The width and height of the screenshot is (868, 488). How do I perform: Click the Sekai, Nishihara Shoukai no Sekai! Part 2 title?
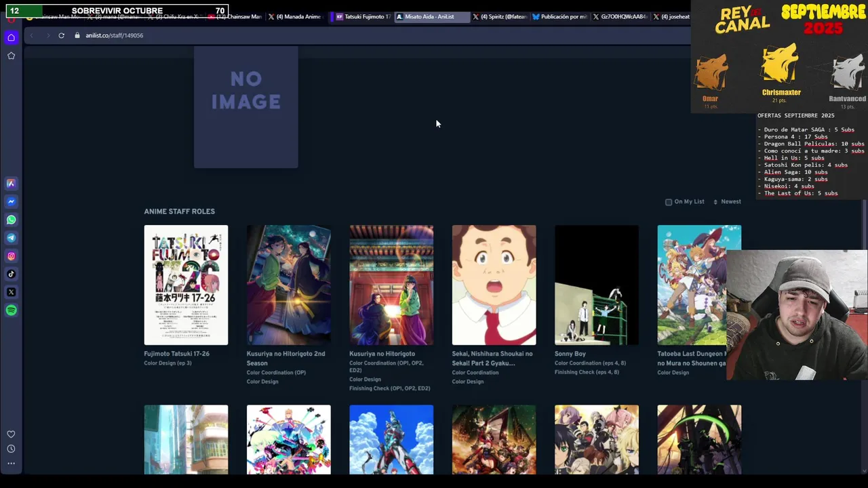tap(492, 358)
